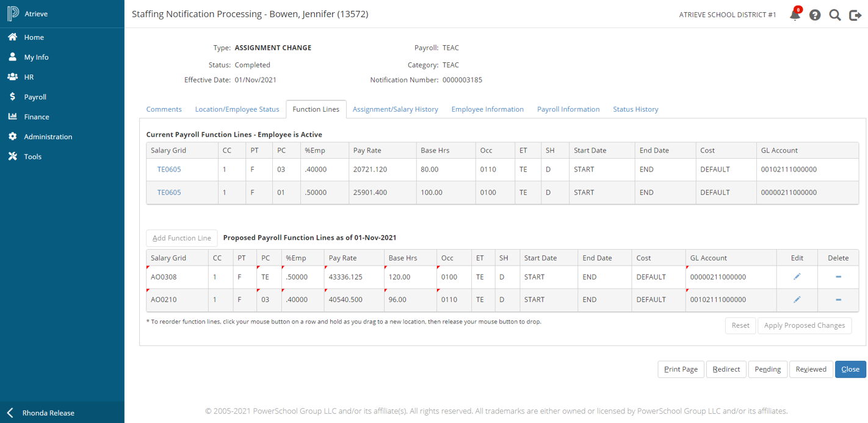Click the edit pencil for AO0308 row

coord(797,277)
